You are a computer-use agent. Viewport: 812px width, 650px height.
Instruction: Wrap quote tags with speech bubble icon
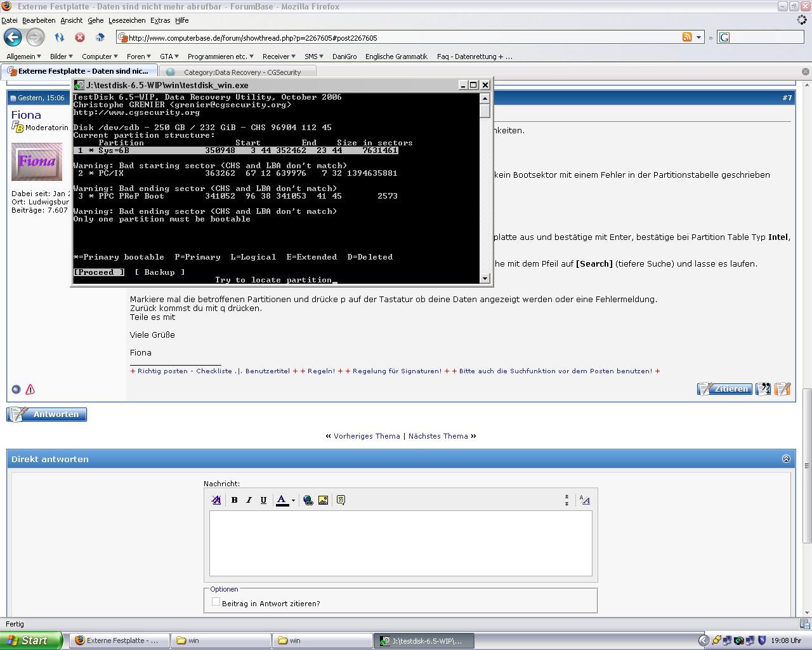click(341, 500)
